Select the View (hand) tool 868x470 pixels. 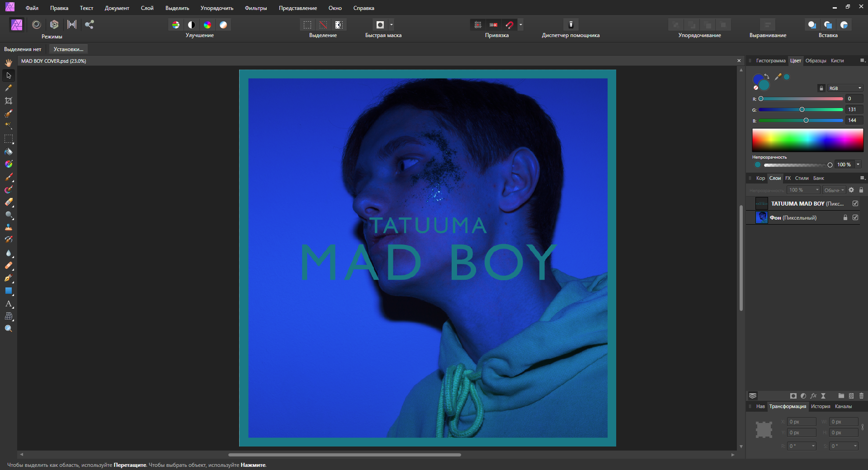point(9,63)
